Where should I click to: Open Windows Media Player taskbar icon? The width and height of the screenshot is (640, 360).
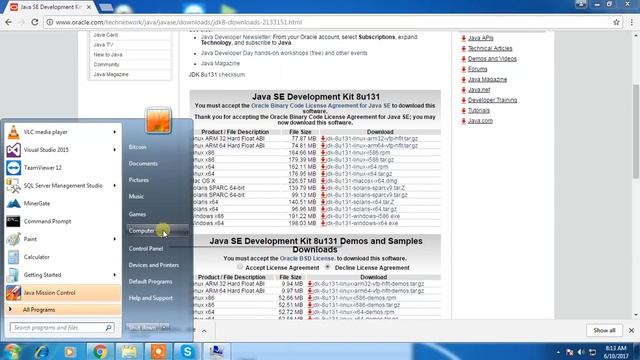tap(69, 351)
